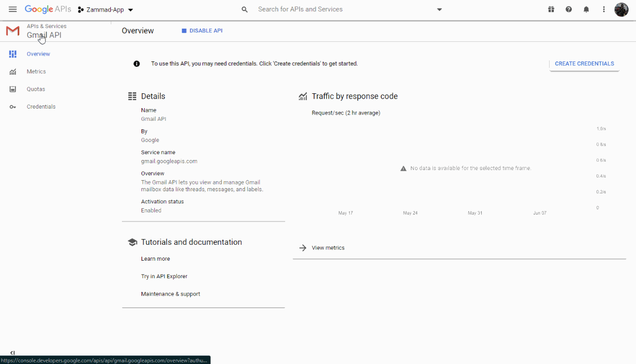Click the Google APIs logo

[48, 10]
